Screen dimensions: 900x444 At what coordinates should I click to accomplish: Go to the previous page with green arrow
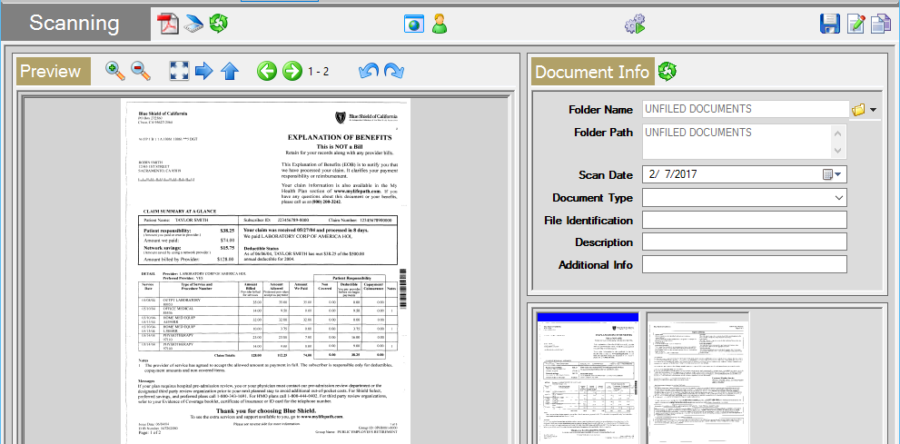pos(267,71)
